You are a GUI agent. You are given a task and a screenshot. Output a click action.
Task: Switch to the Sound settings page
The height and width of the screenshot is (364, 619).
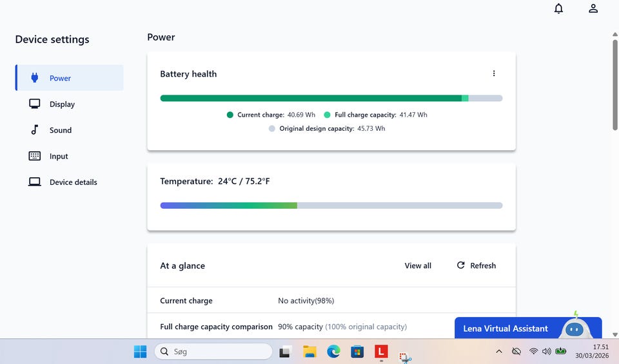tap(70, 129)
